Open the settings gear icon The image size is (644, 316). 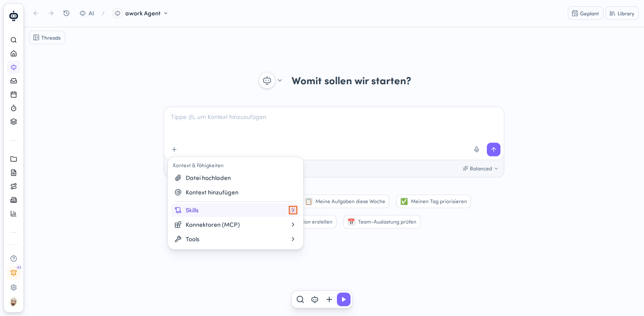coord(14,288)
